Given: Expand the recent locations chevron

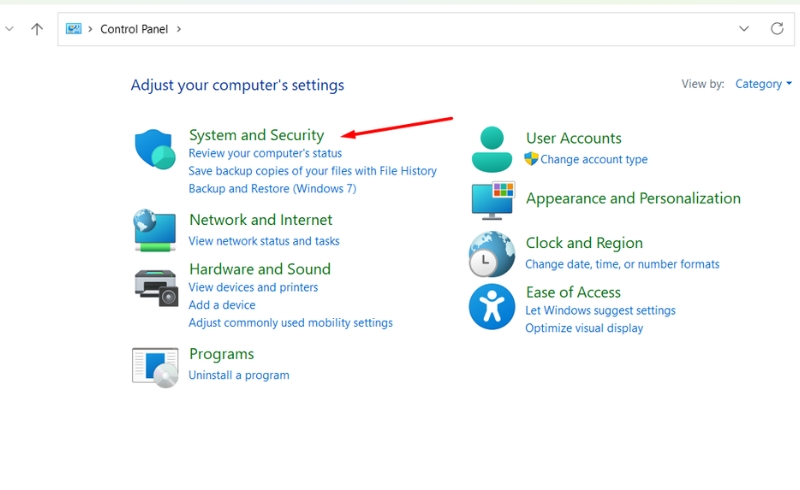Looking at the screenshot, I should (9, 29).
